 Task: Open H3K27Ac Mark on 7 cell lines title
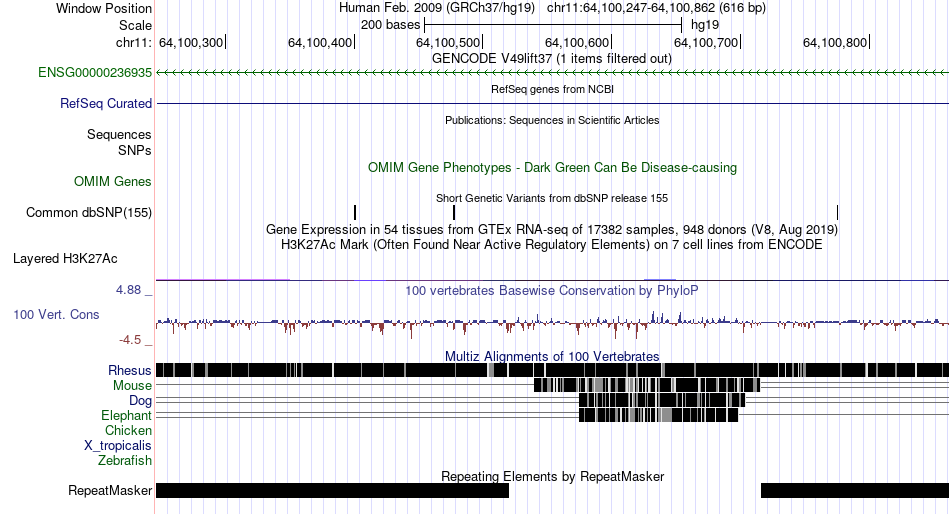coord(552,245)
